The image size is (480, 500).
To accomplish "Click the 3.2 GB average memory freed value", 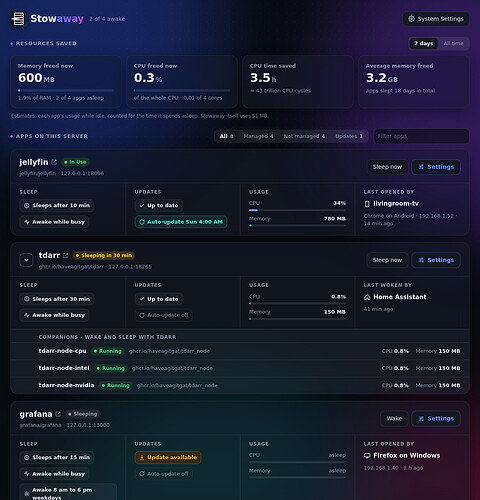I will point(382,78).
